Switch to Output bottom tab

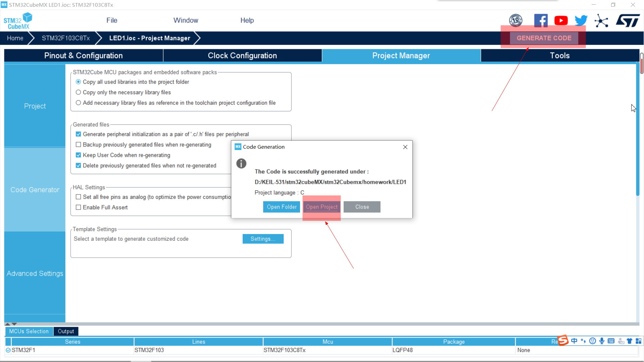pyautogui.click(x=66, y=332)
